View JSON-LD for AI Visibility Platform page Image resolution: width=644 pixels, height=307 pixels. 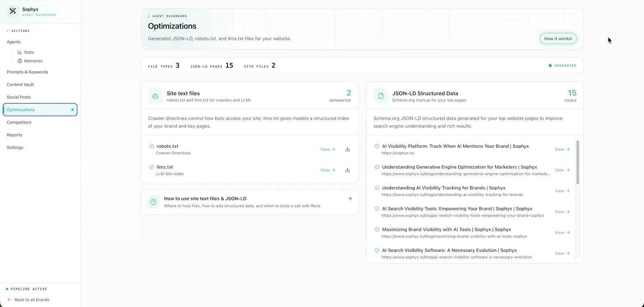tap(562, 149)
